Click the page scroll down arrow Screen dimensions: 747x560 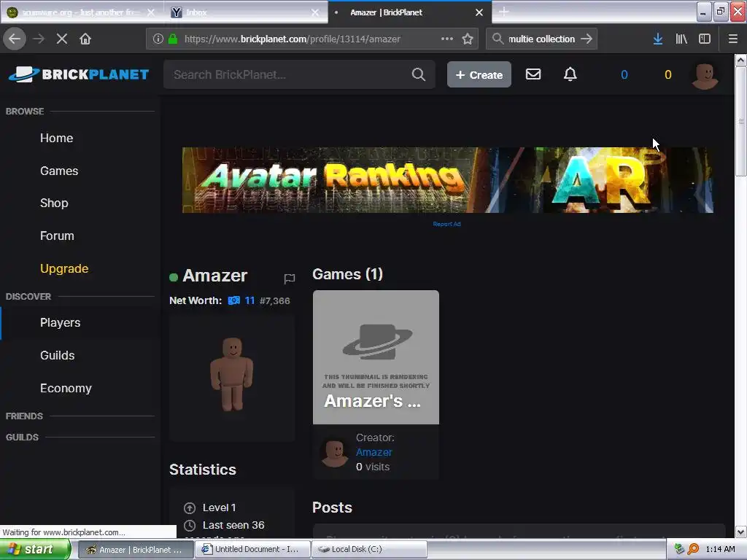click(x=740, y=532)
